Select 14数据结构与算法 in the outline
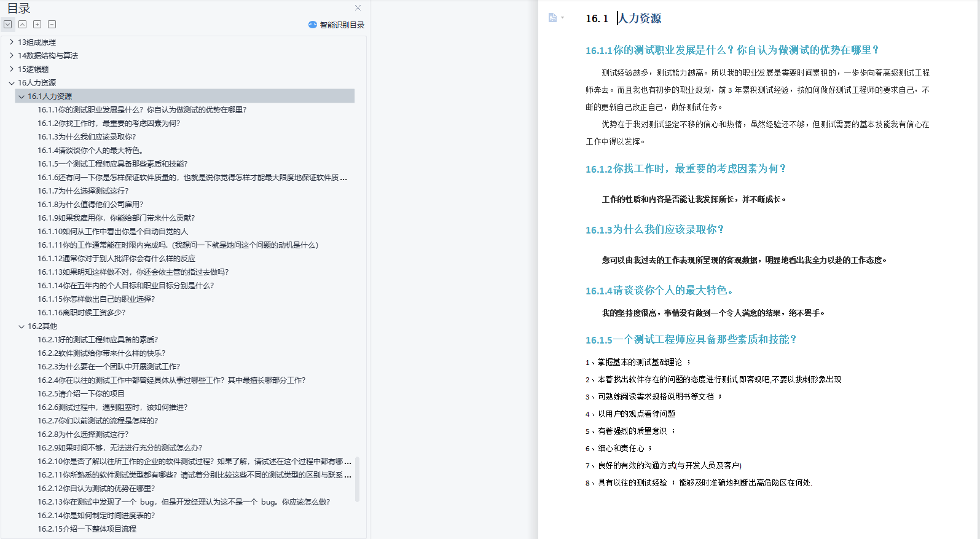Screen dimensions: 980x539 [x=48, y=56]
